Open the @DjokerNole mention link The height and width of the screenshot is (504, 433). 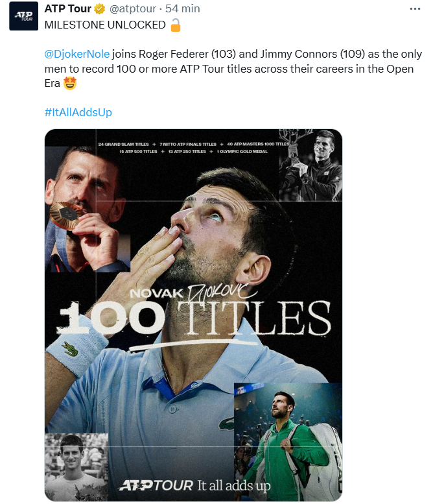tap(76, 54)
